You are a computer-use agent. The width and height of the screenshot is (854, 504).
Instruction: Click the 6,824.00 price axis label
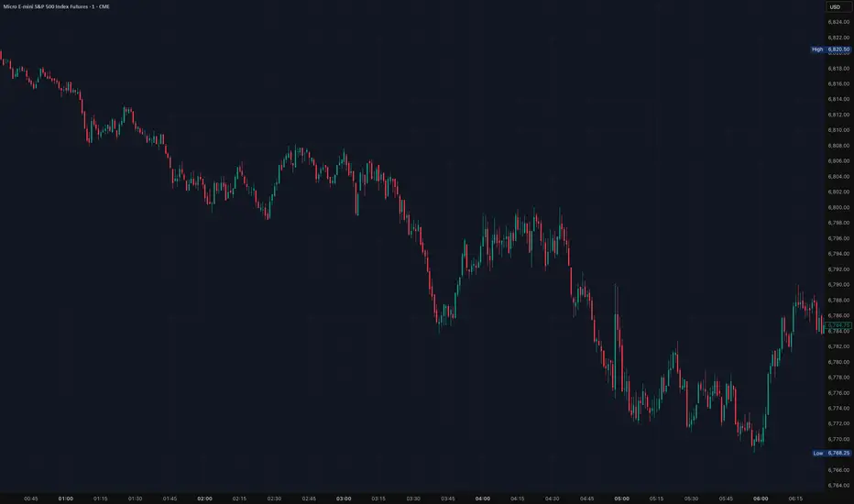pos(838,22)
